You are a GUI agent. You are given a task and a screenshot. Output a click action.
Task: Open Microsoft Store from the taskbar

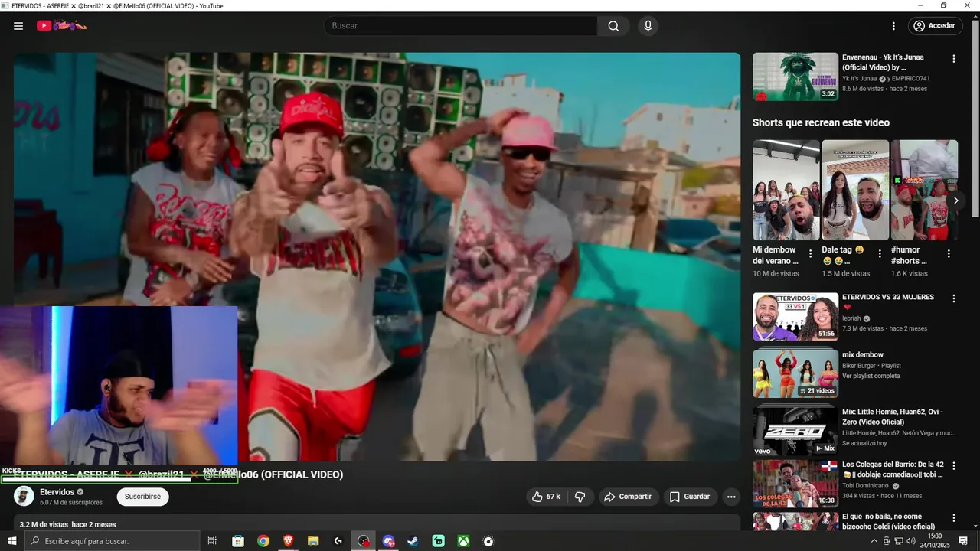coord(238,541)
